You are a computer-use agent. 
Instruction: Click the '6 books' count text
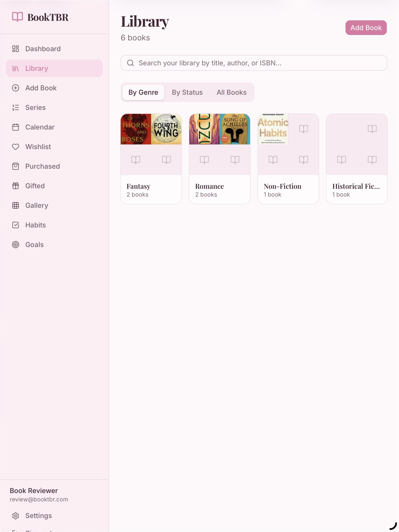pos(135,38)
